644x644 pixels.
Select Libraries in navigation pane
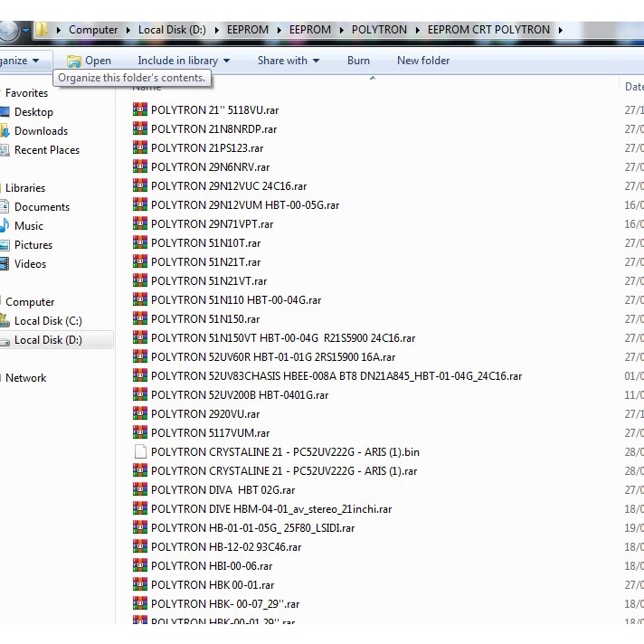25,188
